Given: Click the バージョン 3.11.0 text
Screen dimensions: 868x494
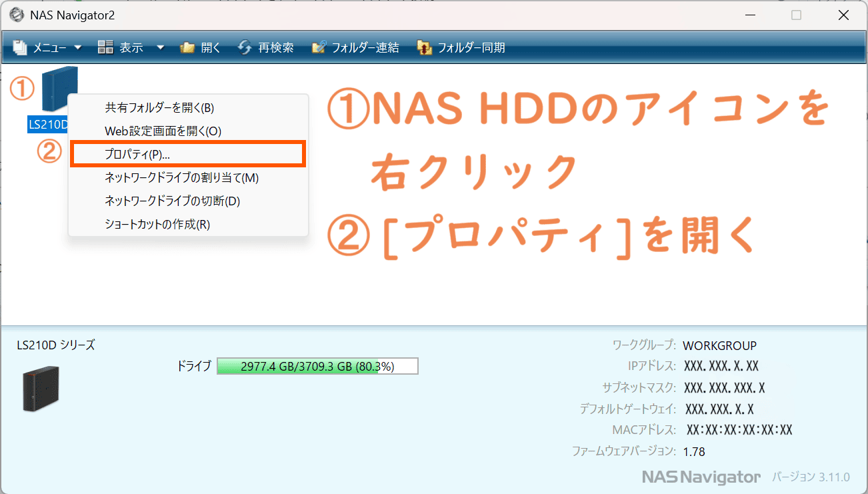Looking at the screenshot, I should (811, 477).
